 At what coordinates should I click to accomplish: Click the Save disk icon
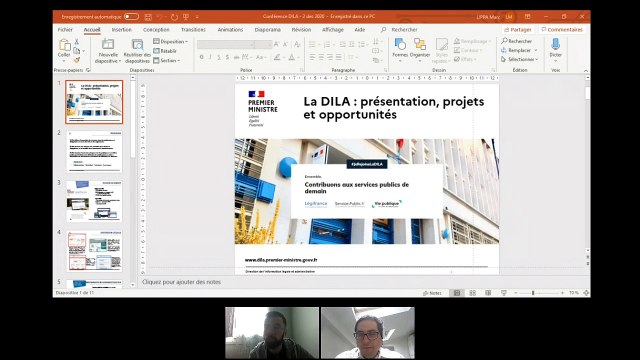pos(148,17)
